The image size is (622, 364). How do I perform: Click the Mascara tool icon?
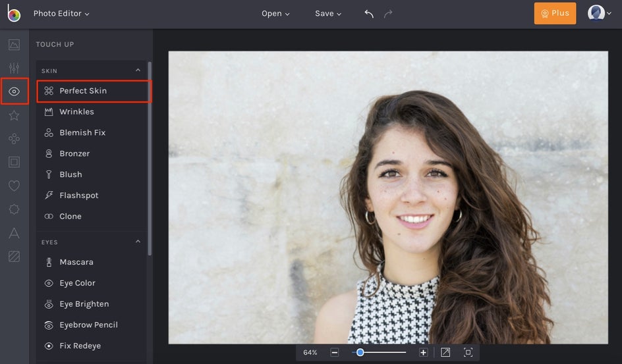[x=49, y=262]
